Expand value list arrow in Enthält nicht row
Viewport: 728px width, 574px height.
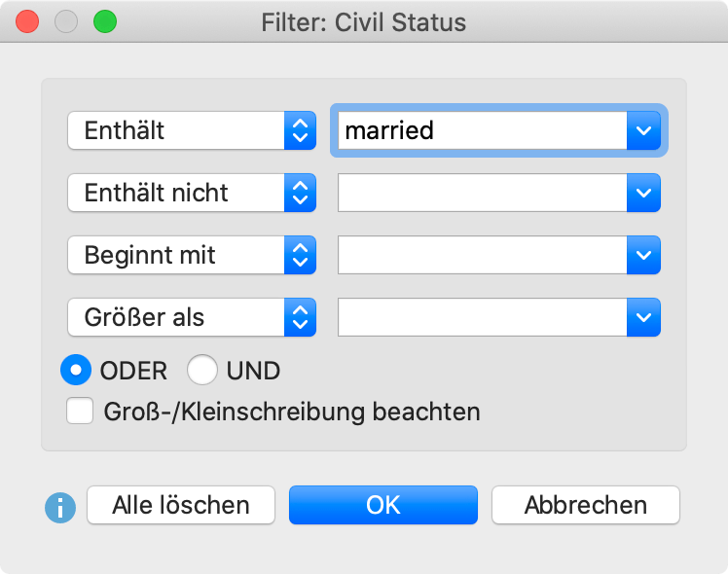point(643,193)
